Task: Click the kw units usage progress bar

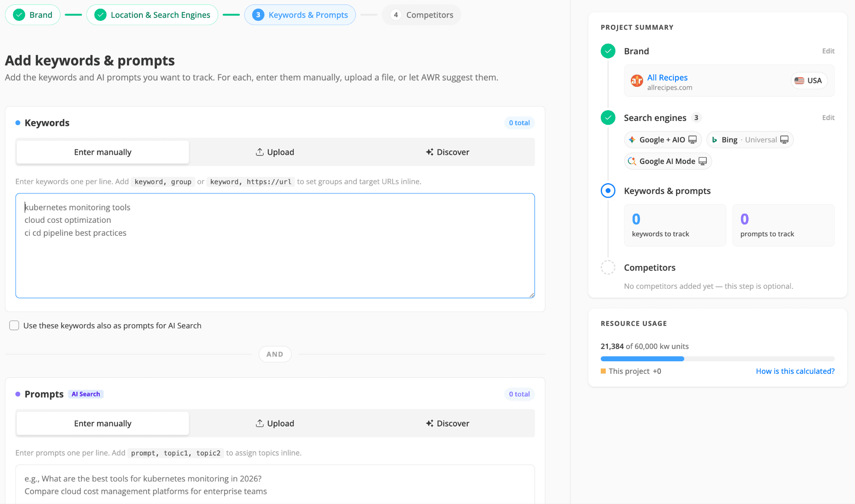Action: (x=717, y=359)
